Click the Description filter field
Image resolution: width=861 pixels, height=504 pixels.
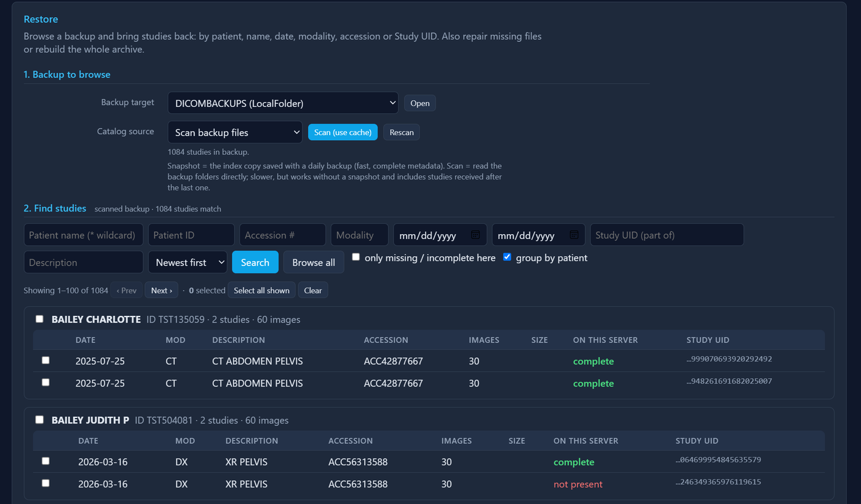click(x=84, y=262)
